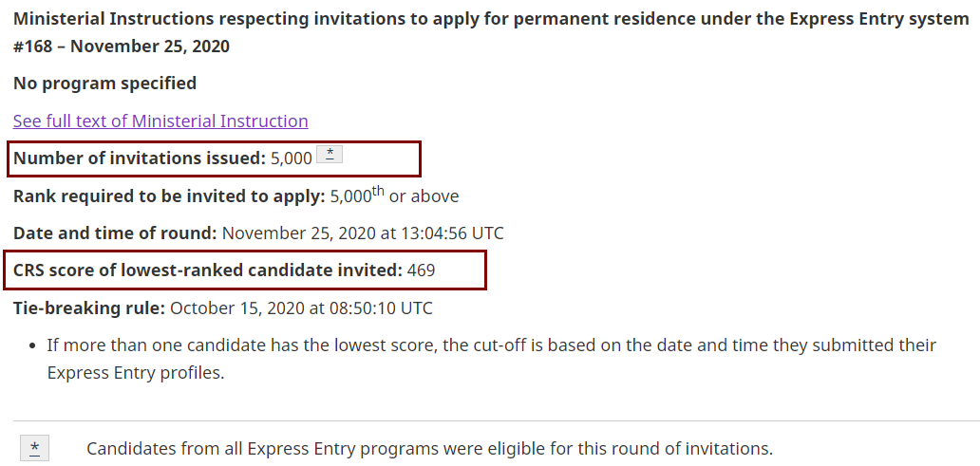Click the '#168 – November 25, 2020' heading line
This screenshot has height=466, width=980.
tap(122, 47)
